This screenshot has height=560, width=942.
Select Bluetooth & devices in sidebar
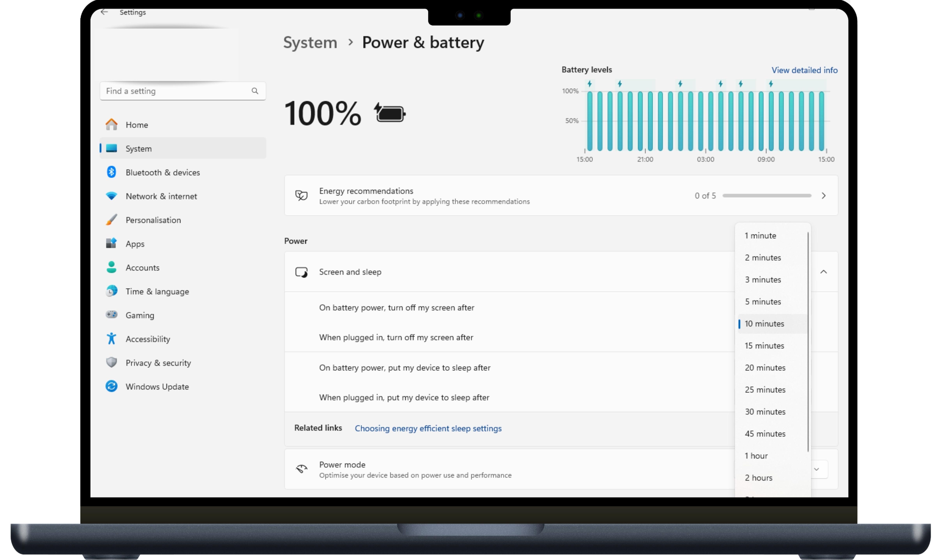tap(183, 172)
